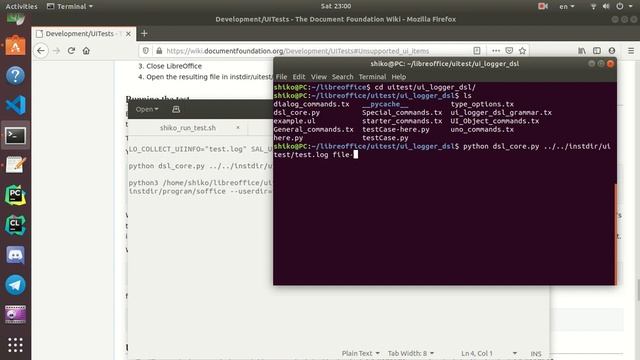This screenshot has height=360, width=640.
Task: Go to Firefox home page
Action: click(86, 51)
